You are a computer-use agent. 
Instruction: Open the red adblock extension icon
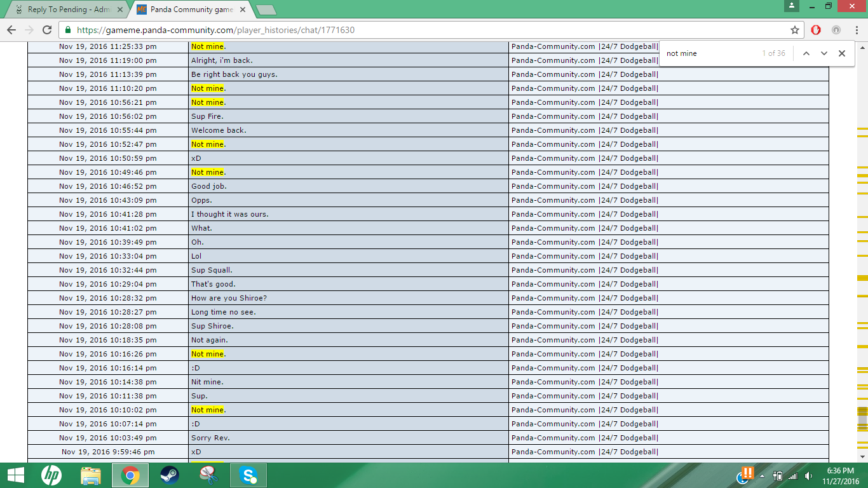pyautogui.click(x=817, y=30)
